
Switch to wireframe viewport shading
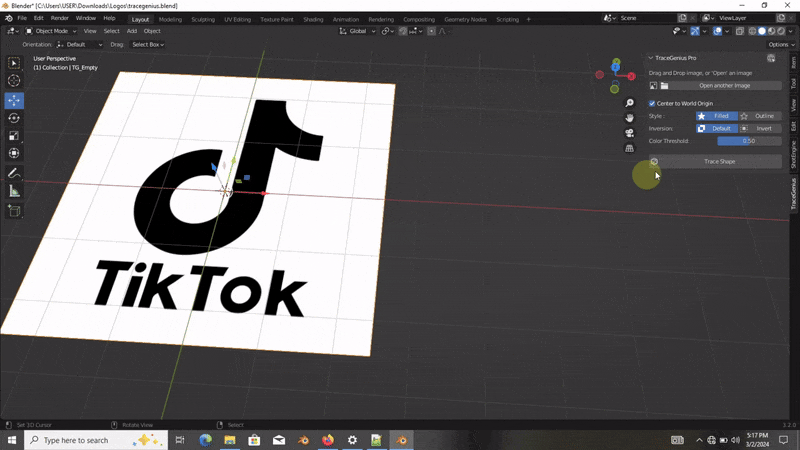coord(752,31)
